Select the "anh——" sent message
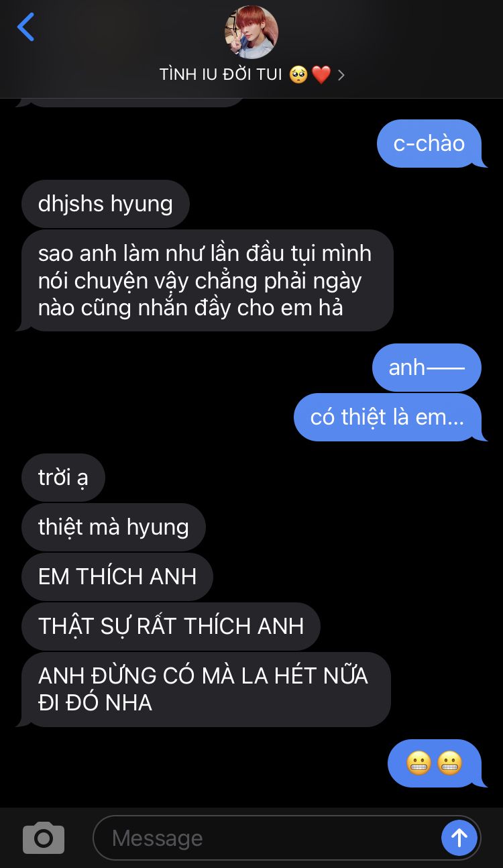The height and width of the screenshot is (868, 503). pos(427,368)
